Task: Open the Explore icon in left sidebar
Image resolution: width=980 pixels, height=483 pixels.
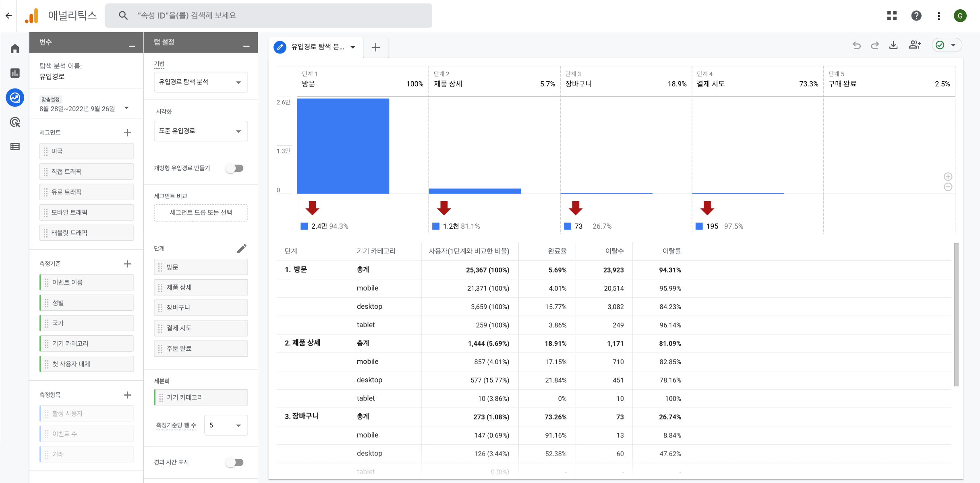Action: [15, 98]
